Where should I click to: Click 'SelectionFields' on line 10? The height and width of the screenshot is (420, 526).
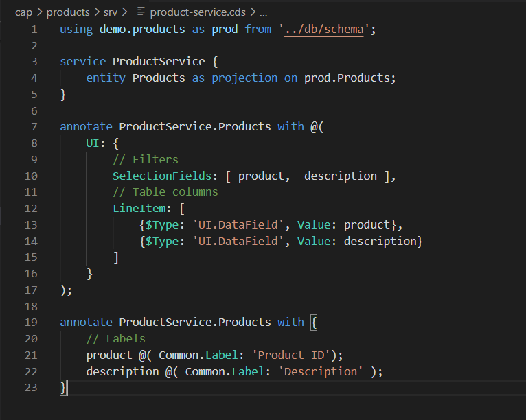tap(162, 176)
